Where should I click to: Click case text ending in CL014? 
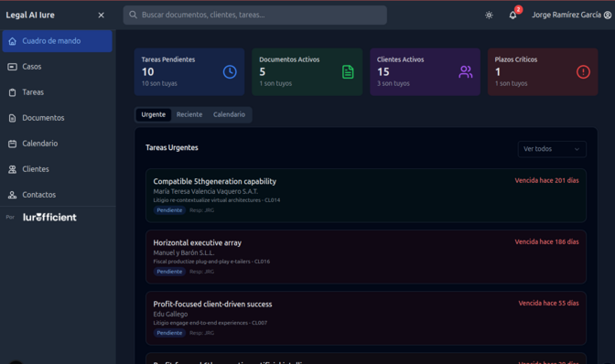[x=217, y=200]
